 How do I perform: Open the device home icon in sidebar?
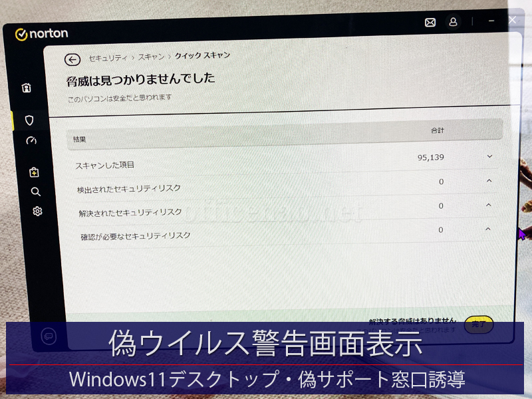pos(26,88)
